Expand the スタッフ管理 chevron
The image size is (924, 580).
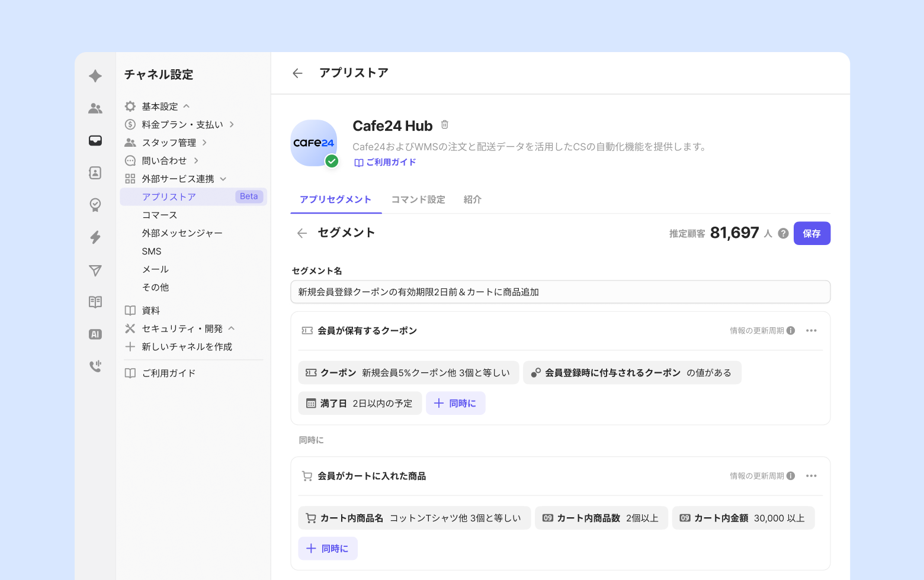pos(204,143)
